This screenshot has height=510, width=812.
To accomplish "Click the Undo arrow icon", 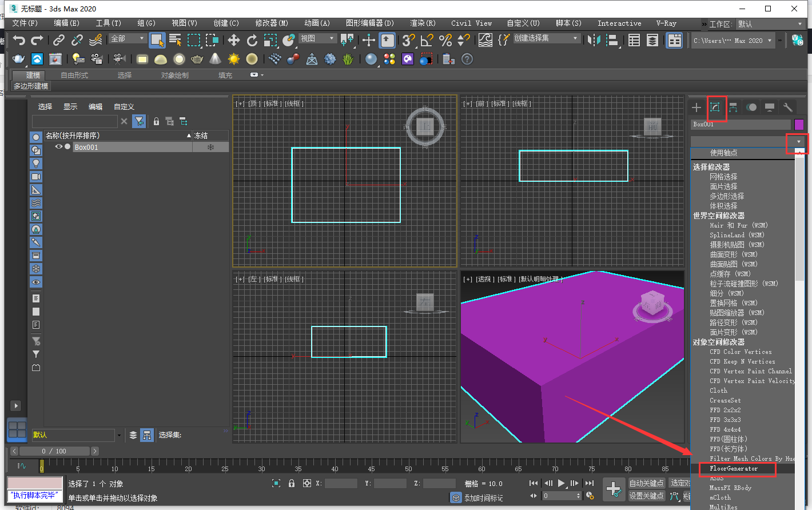I will [x=19, y=40].
